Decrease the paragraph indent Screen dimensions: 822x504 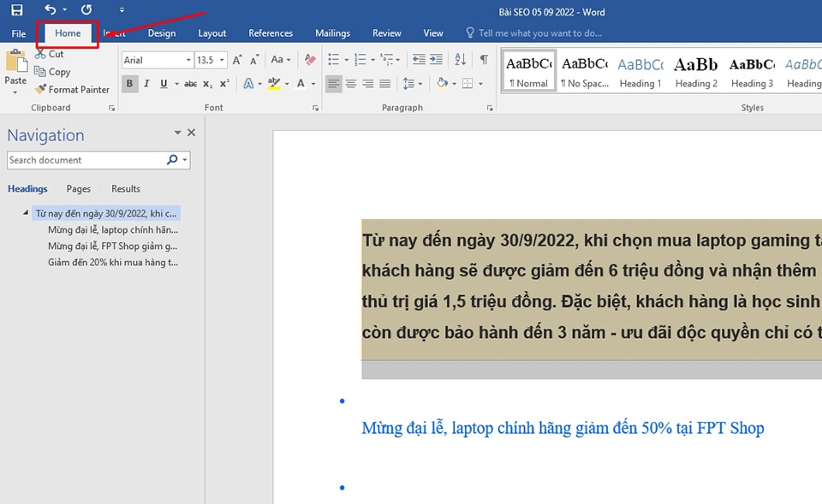pos(419,59)
